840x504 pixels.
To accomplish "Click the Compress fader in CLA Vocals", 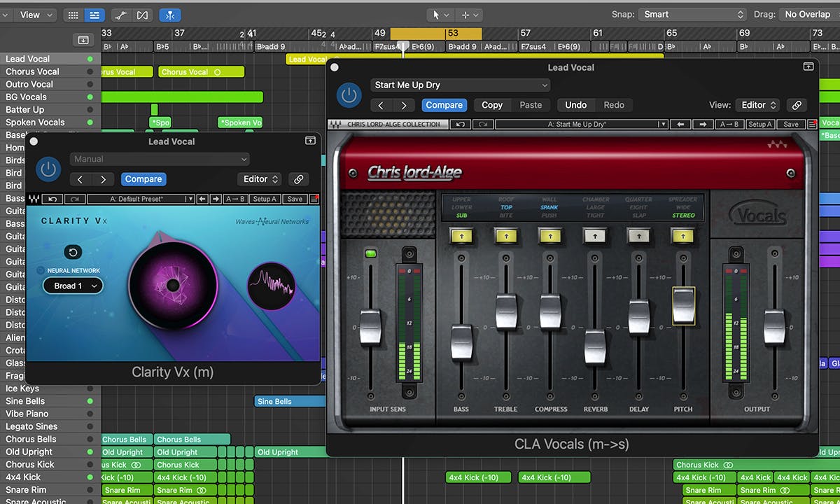I will coord(550,312).
